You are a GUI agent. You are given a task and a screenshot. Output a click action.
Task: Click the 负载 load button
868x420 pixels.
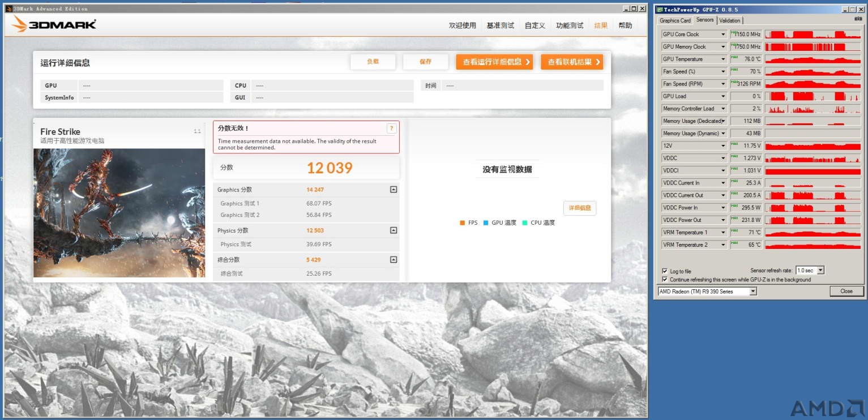click(x=373, y=62)
